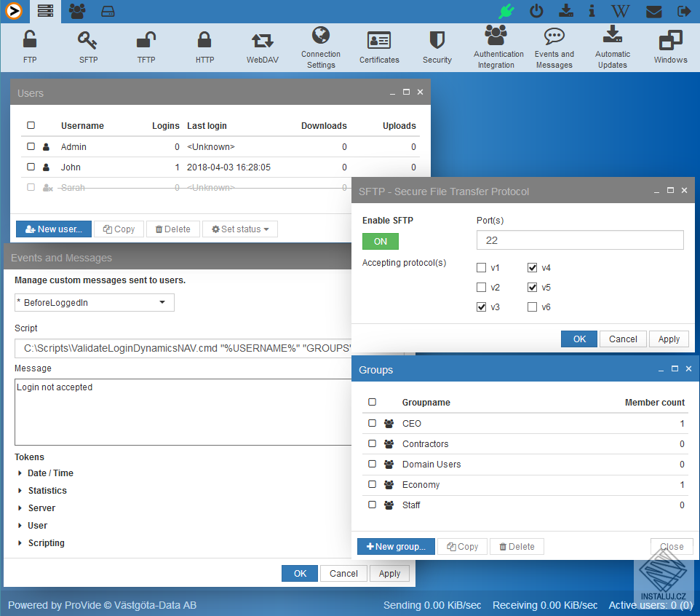Open the Set status dropdown

point(240,229)
